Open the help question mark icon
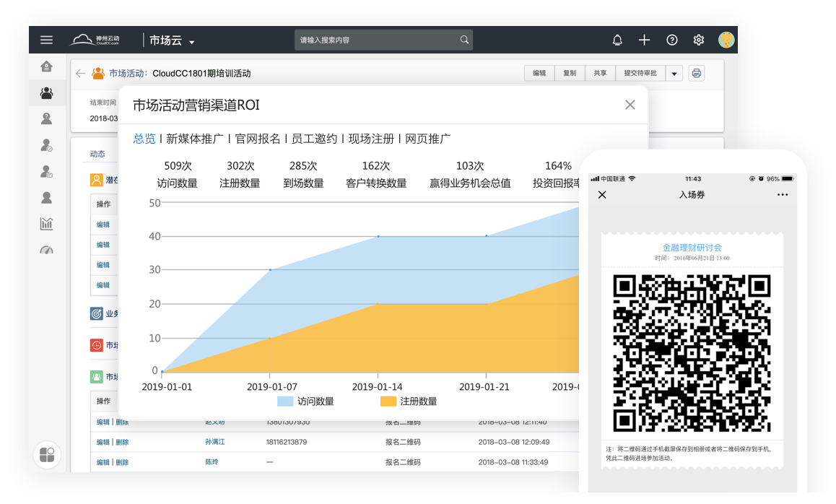 click(671, 40)
